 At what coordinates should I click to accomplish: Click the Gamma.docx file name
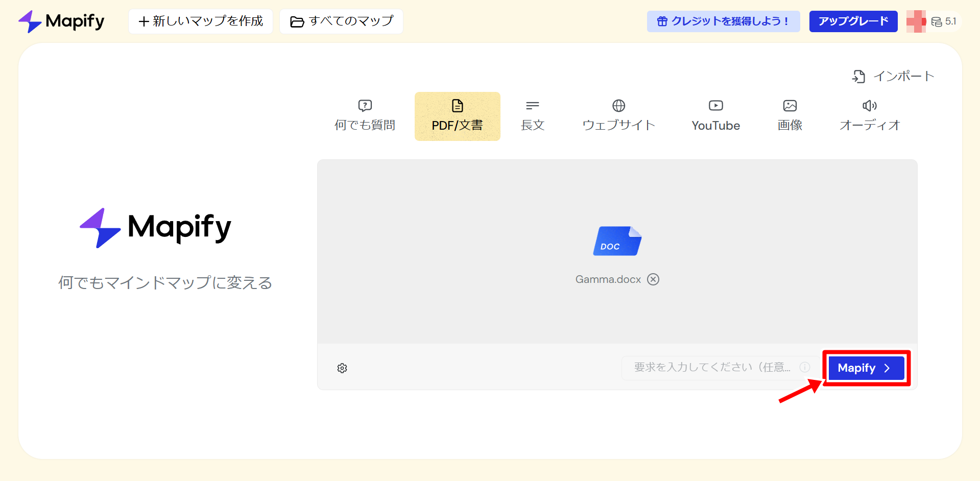click(608, 279)
